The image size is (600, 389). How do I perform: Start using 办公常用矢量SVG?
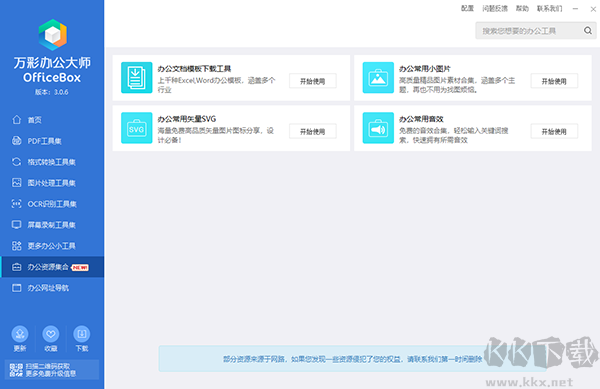tap(313, 131)
